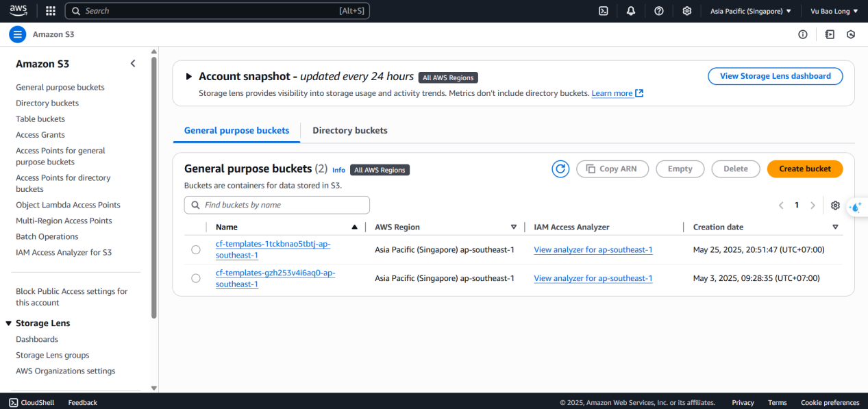Open bucket cf-templates-gzh253v4i6aq0-ap-southeast-1
The height and width of the screenshot is (409, 868).
pos(275,278)
